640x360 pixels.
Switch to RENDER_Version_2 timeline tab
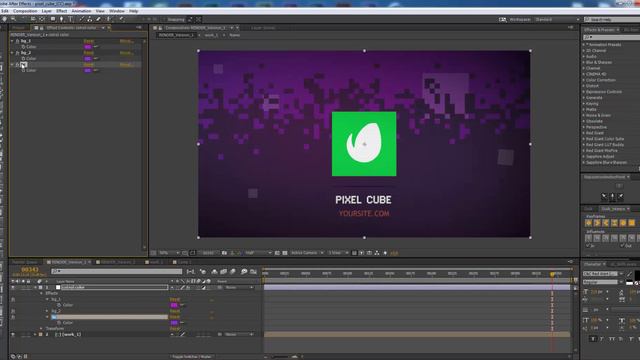117,262
